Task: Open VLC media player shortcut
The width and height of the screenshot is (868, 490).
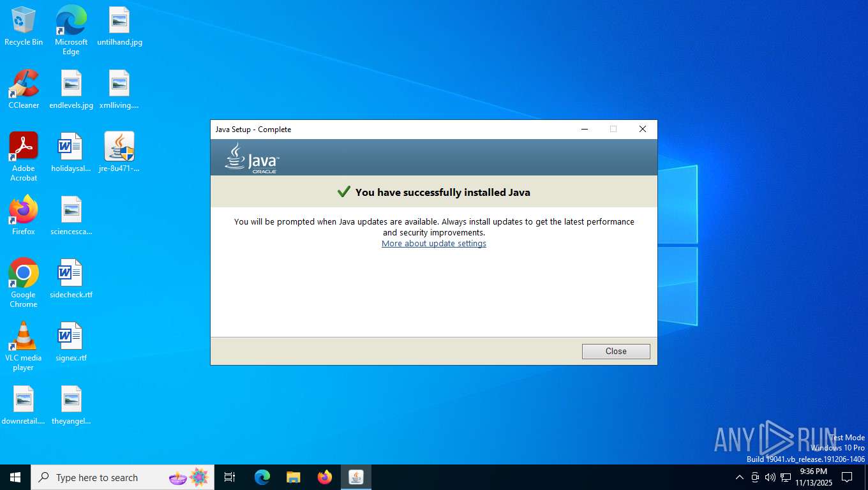Action: click(24, 346)
